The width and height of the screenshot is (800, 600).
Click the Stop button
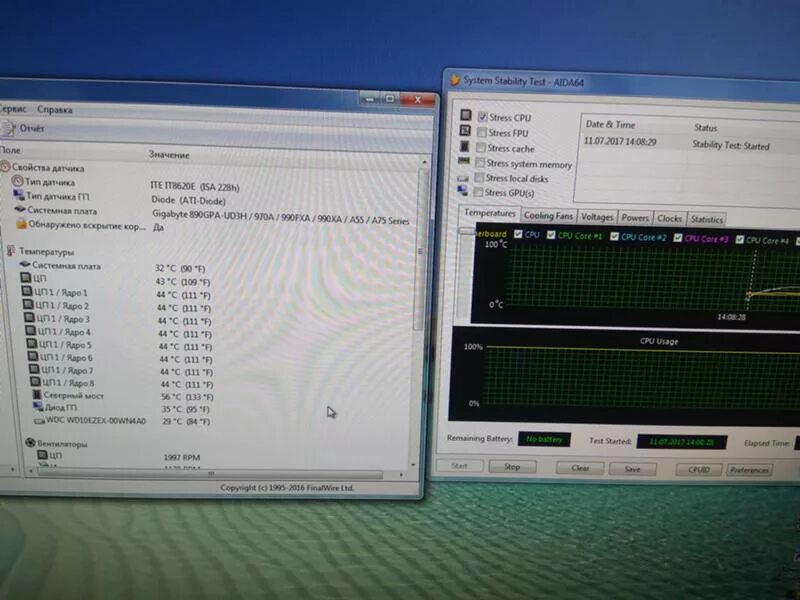(x=512, y=466)
